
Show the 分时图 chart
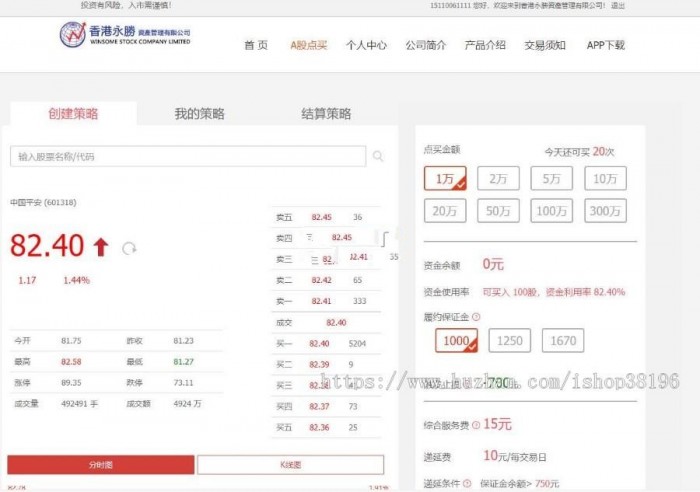pos(100,465)
